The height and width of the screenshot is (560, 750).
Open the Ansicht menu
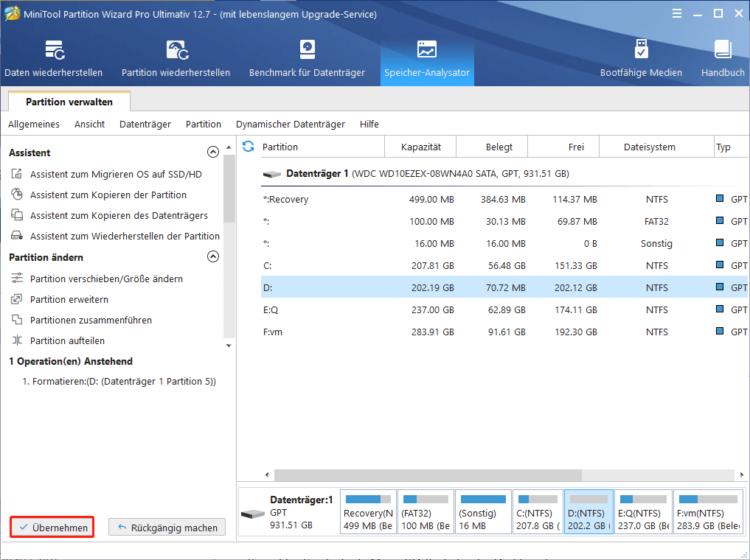(89, 125)
